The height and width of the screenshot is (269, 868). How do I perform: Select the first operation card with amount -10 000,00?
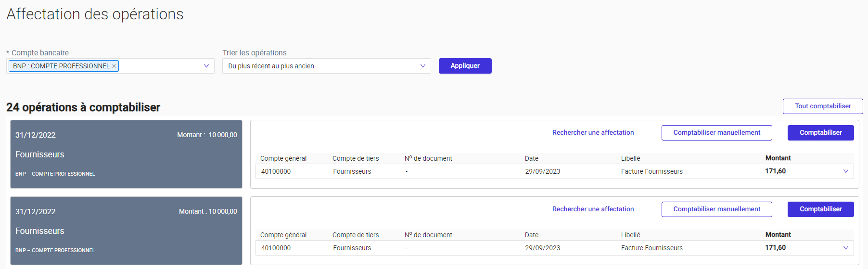click(126, 154)
